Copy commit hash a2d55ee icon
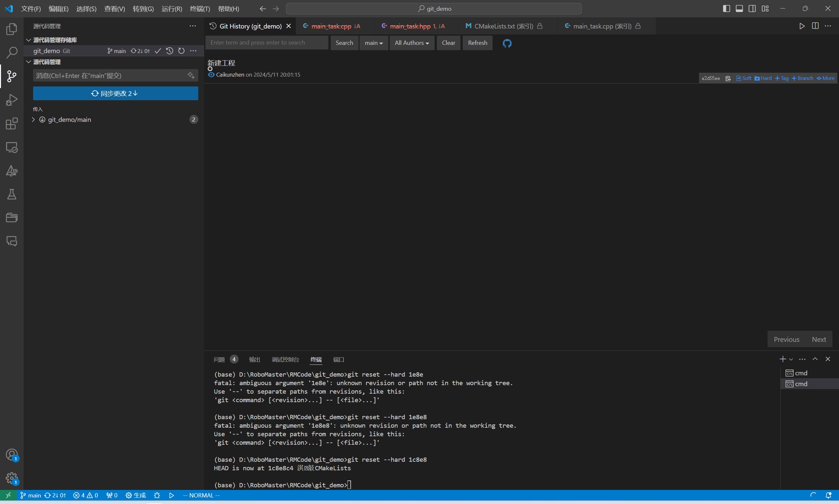The width and height of the screenshot is (839, 504). tap(728, 79)
